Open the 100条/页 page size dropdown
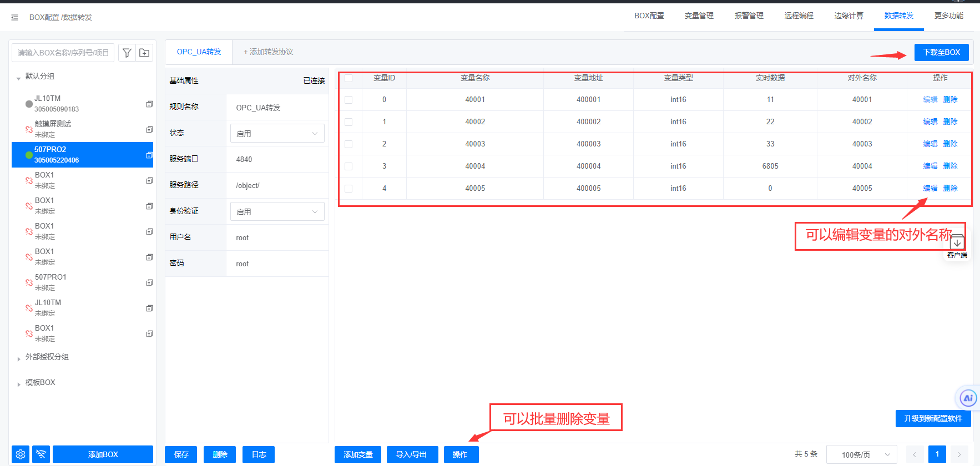This screenshot has height=466, width=980. (861, 455)
